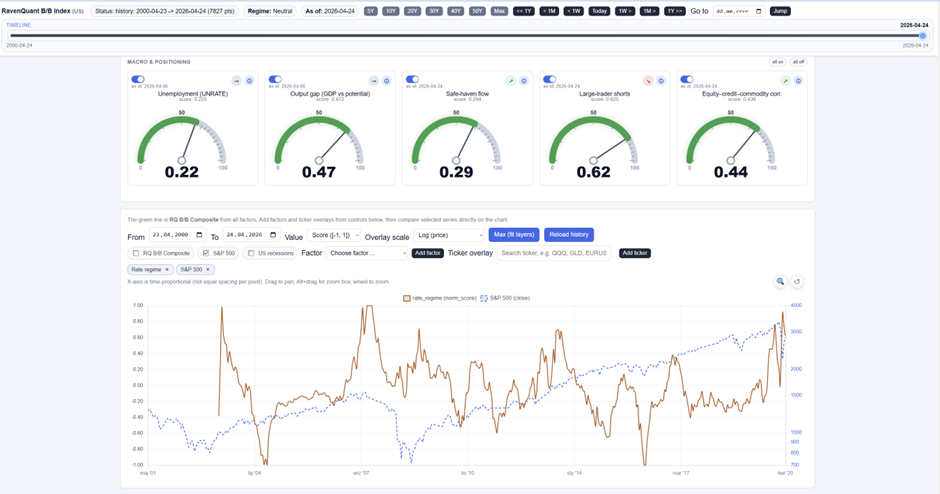940x494 pixels.
Task: Click the chart reset view icon
Action: tap(797, 282)
